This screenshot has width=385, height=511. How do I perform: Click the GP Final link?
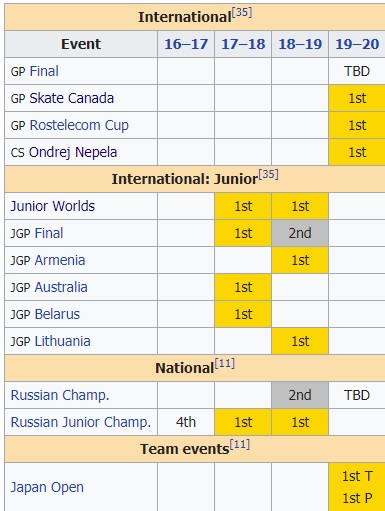[x=44, y=71]
